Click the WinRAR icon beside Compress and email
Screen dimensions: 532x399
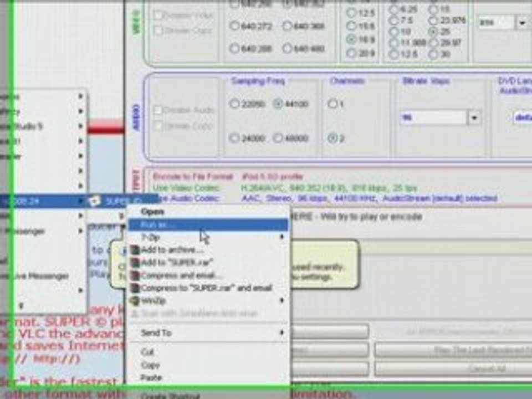tap(135, 275)
